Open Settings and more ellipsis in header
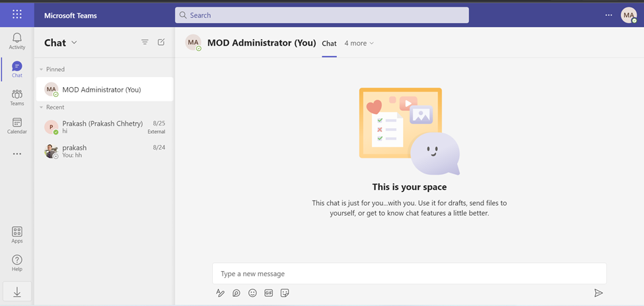 point(609,15)
